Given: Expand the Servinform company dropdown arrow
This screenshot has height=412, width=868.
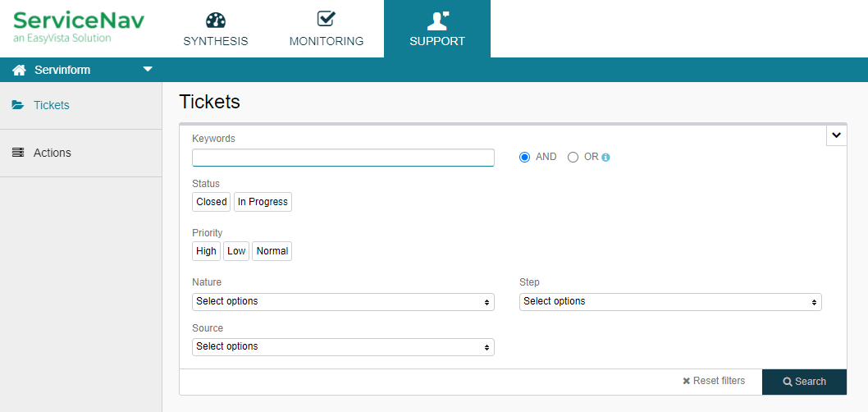Looking at the screenshot, I should [148, 69].
